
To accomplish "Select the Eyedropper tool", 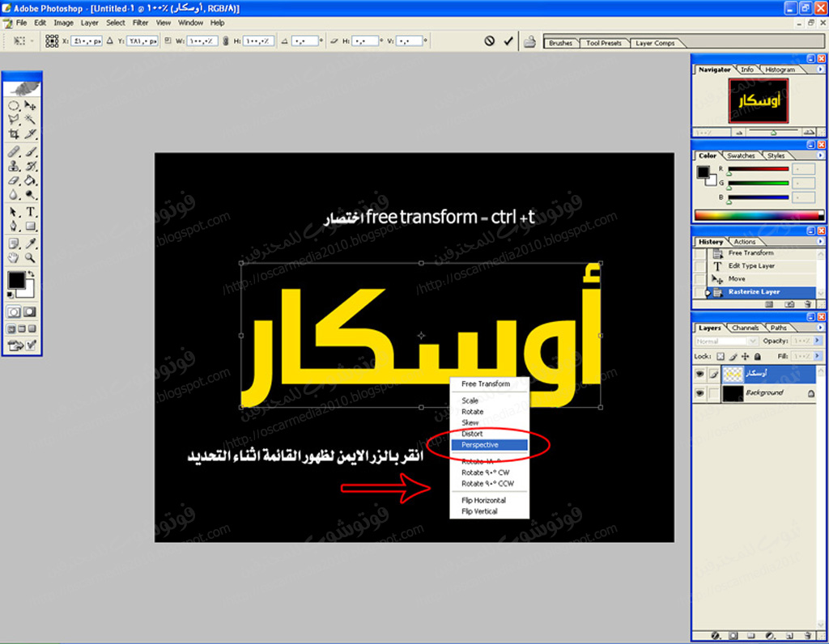I will coord(30,243).
